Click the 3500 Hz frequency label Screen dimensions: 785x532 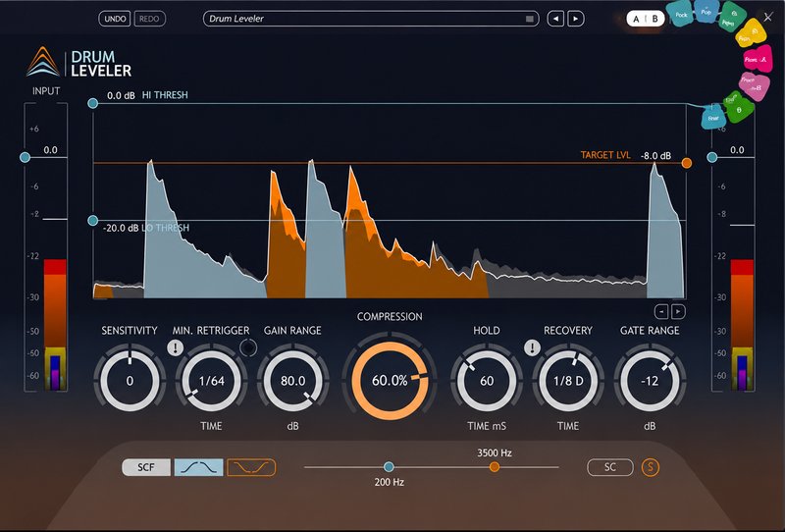click(495, 452)
